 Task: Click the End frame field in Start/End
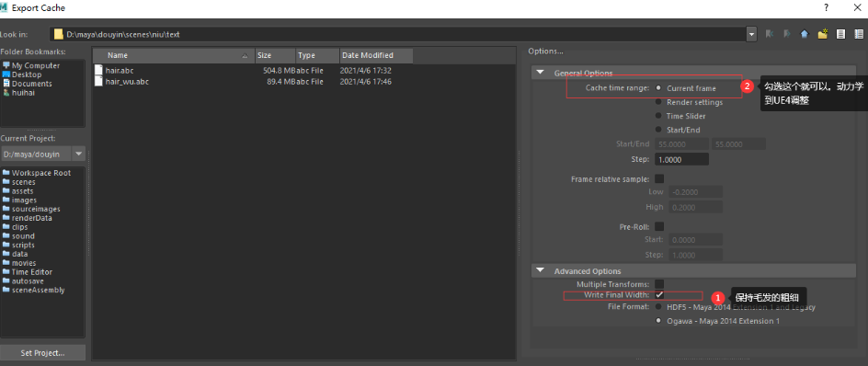coord(738,144)
